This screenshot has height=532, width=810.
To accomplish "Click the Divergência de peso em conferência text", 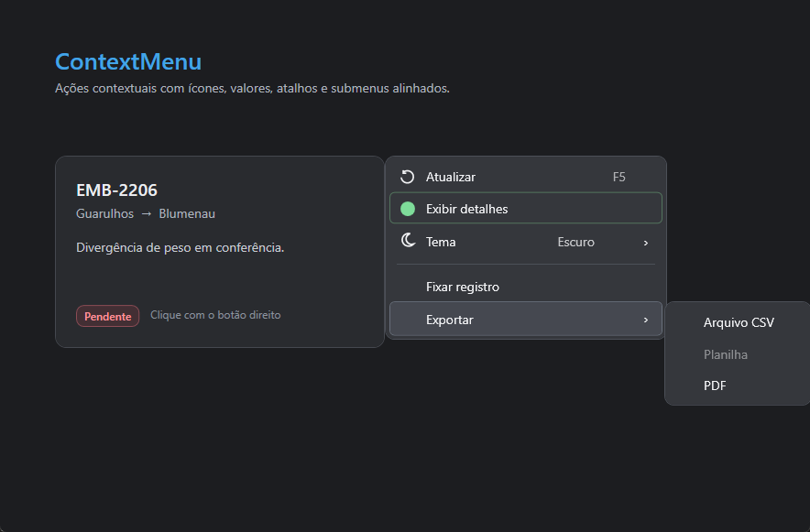I will [181, 247].
